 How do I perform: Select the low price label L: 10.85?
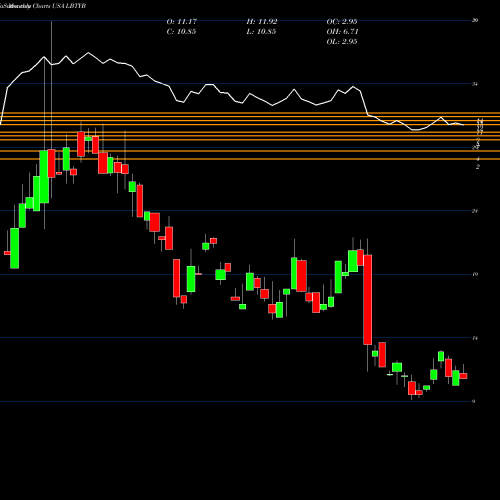pos(261,32)
